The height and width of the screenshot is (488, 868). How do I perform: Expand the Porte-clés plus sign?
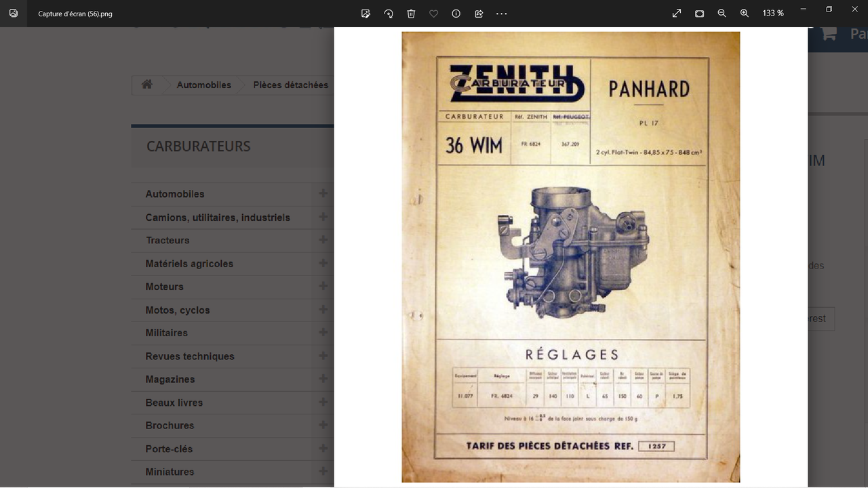tap(323, 448)
